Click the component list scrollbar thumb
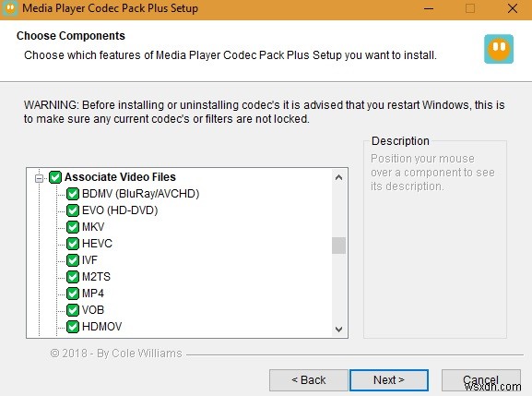Viewport: 532px width, 396px height. pos(338,246)
